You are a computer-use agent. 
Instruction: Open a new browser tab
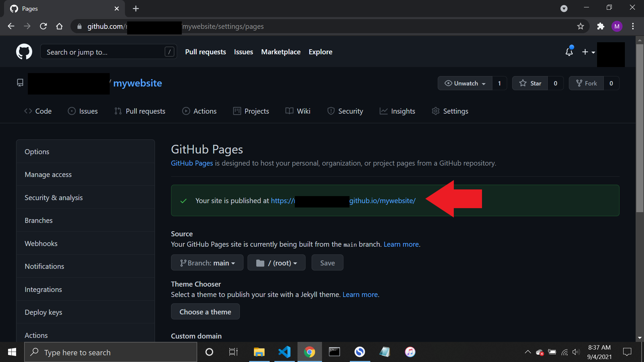pyautogui.click(x=136, y=8)
